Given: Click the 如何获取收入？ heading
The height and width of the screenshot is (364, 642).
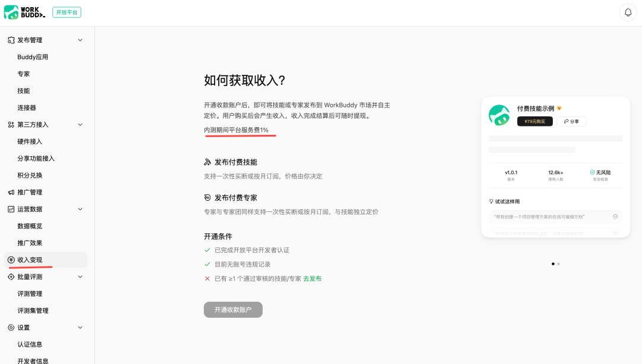Looking at the screenshot, I should [244, 80].
